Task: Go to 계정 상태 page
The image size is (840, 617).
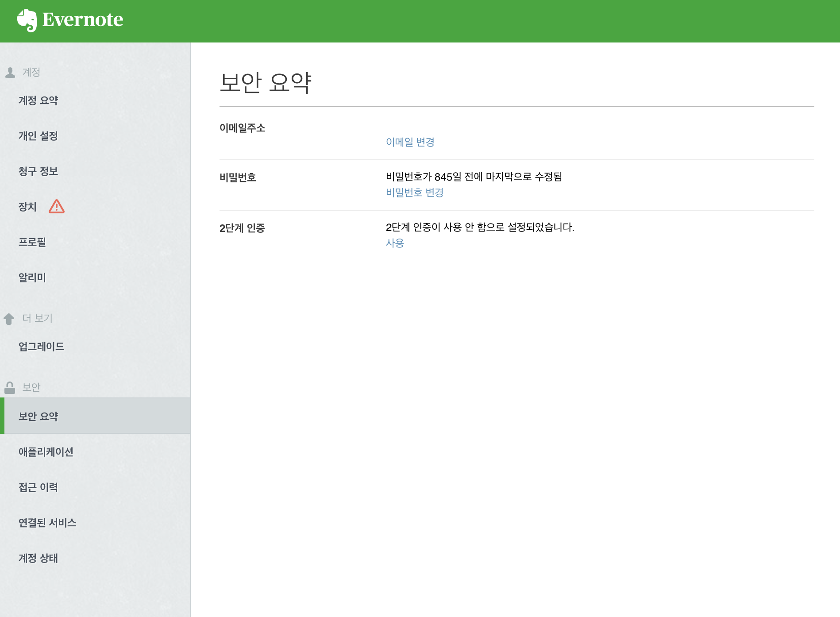Action: [39, 558]
